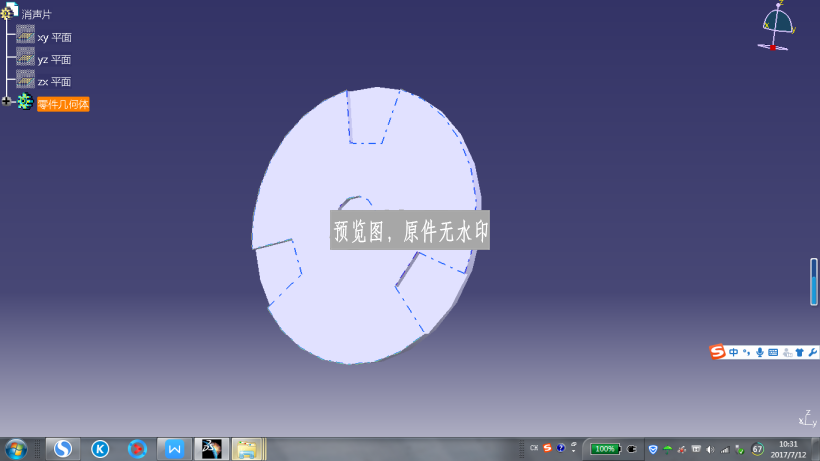Click the keyboard tray icon beside the volume icon
The height and width of the screenshot is (461, 820).
(x=696, y=449)
